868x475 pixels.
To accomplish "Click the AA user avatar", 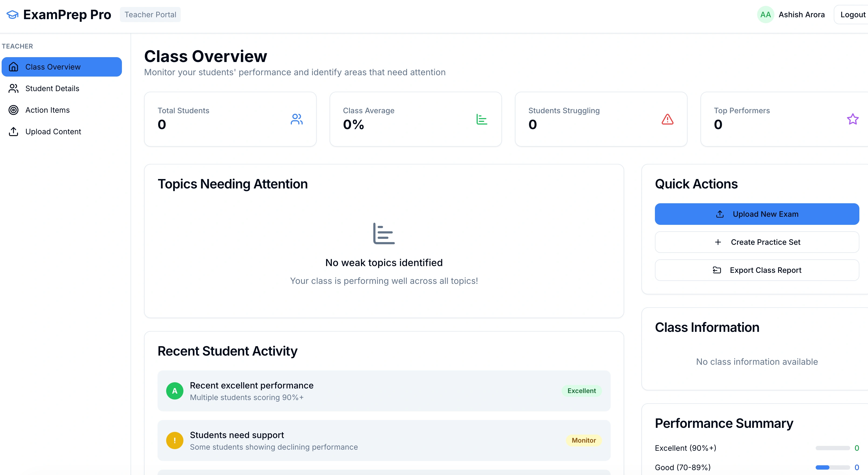I will pos(765,15).
